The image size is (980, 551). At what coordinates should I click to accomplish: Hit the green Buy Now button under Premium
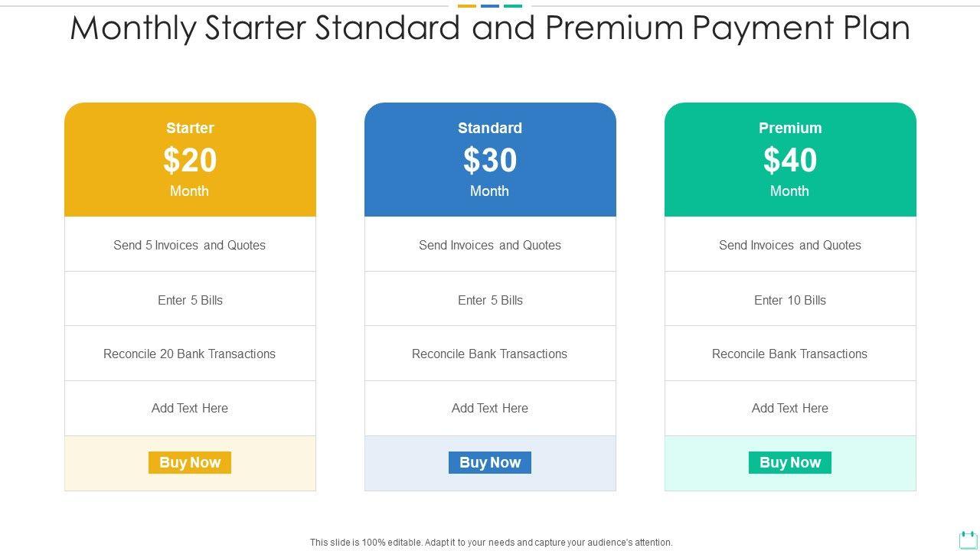[789, 463]
